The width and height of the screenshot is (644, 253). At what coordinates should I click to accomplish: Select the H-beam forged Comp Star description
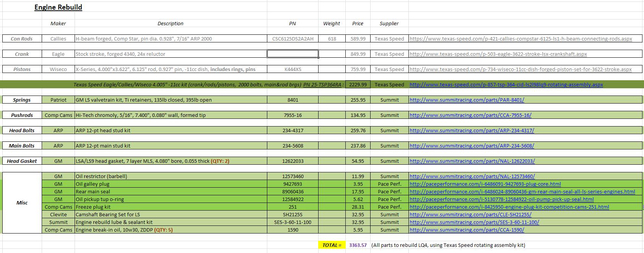(x=171, y=39)
